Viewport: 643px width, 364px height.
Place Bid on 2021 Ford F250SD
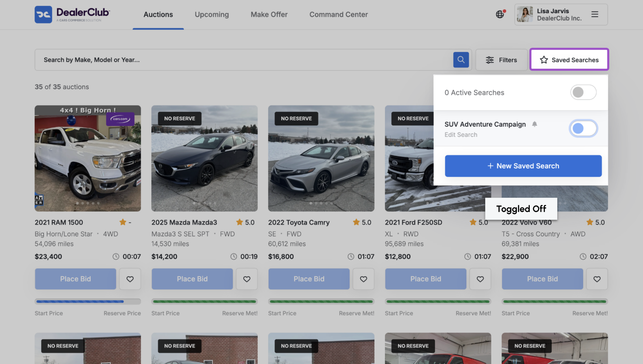[426, 279]
